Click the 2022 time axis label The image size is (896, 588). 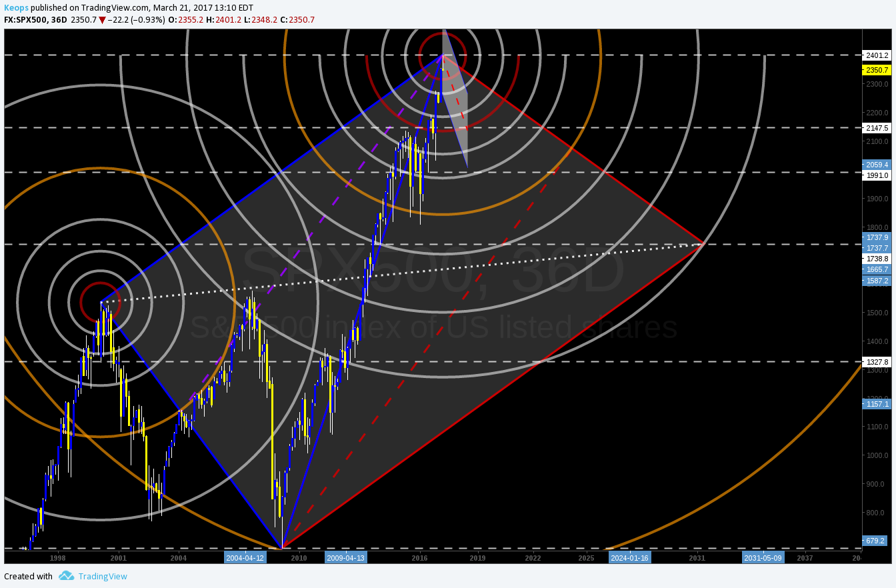click(x=533, y=558)
